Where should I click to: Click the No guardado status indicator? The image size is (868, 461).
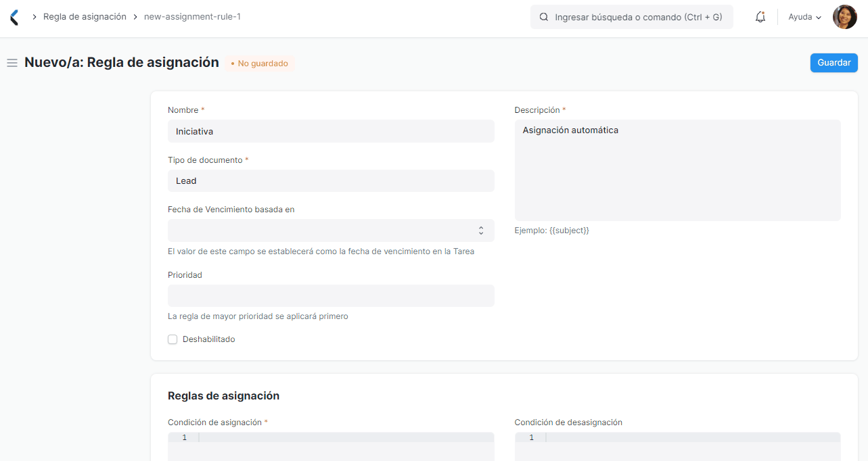tap(260, 64)
